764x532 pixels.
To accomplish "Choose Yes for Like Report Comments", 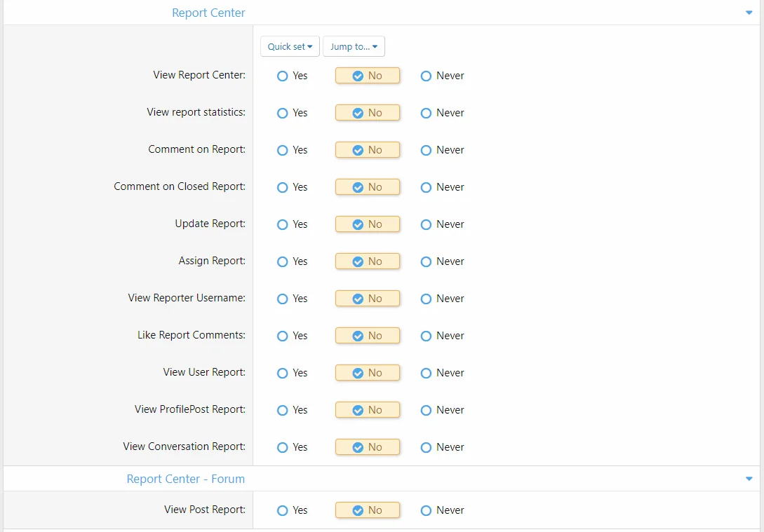I will (x=283, y=336).
